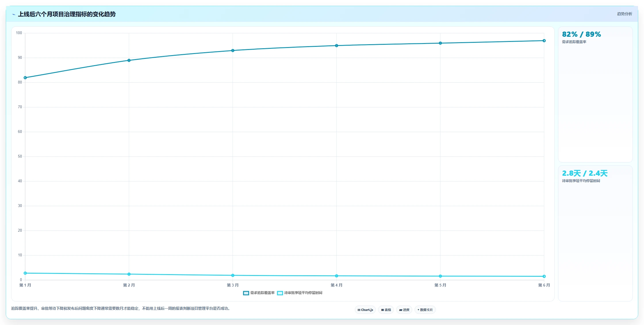Click the 第 5 月 approval dwell-time point
This screenshot has height=325, width=644.
point(440,276)
